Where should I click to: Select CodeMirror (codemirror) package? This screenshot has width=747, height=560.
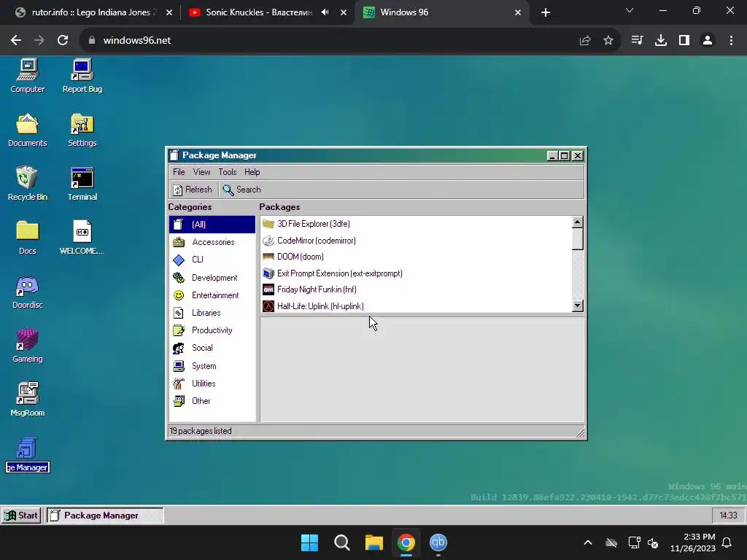click(417, 241)
